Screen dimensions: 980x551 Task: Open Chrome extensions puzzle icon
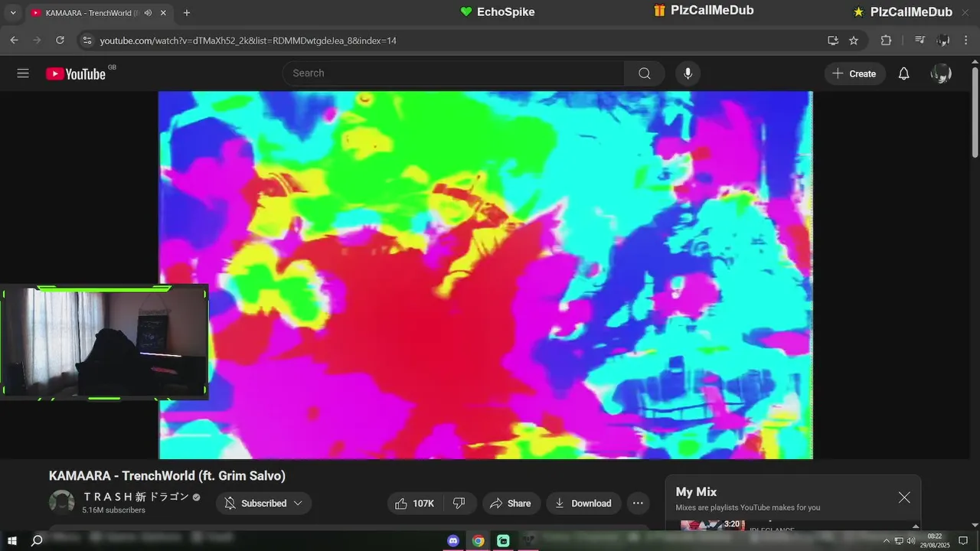pos(886,40)
